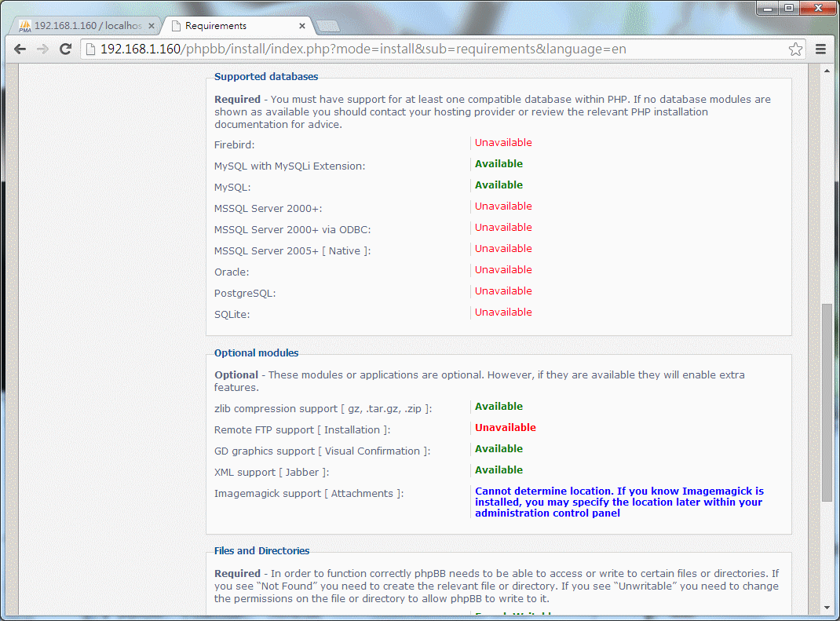Image resolution: width=840 pixels, height=621 pixels.
Task: Click 'MySQL with MySQLi Extension:' label
Action: point(289,166)
